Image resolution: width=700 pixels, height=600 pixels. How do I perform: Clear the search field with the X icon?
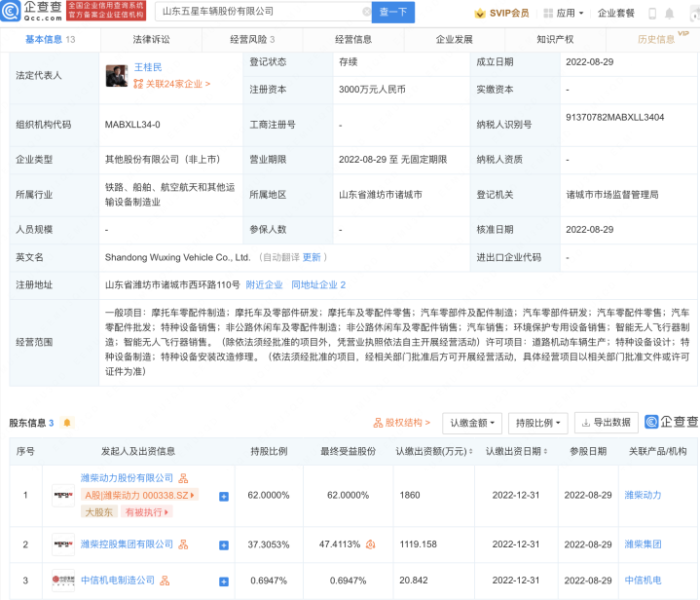[366, 12]
